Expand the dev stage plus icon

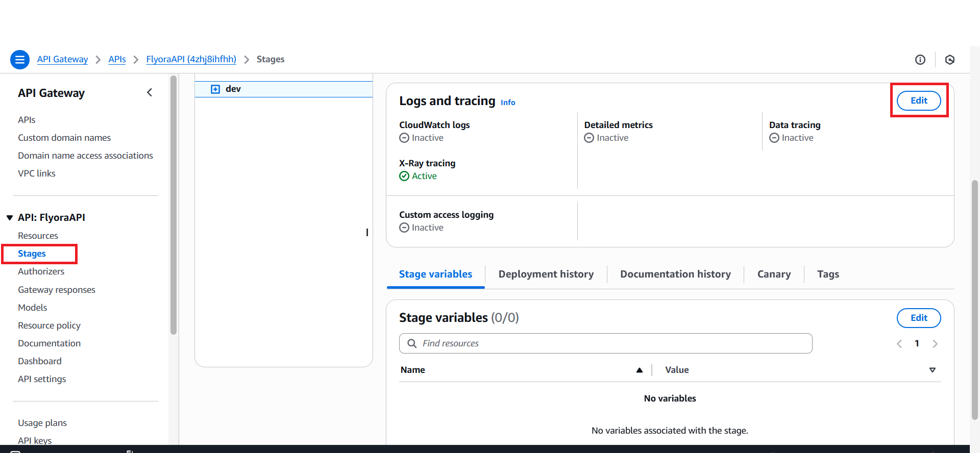(x=215, y=89)
